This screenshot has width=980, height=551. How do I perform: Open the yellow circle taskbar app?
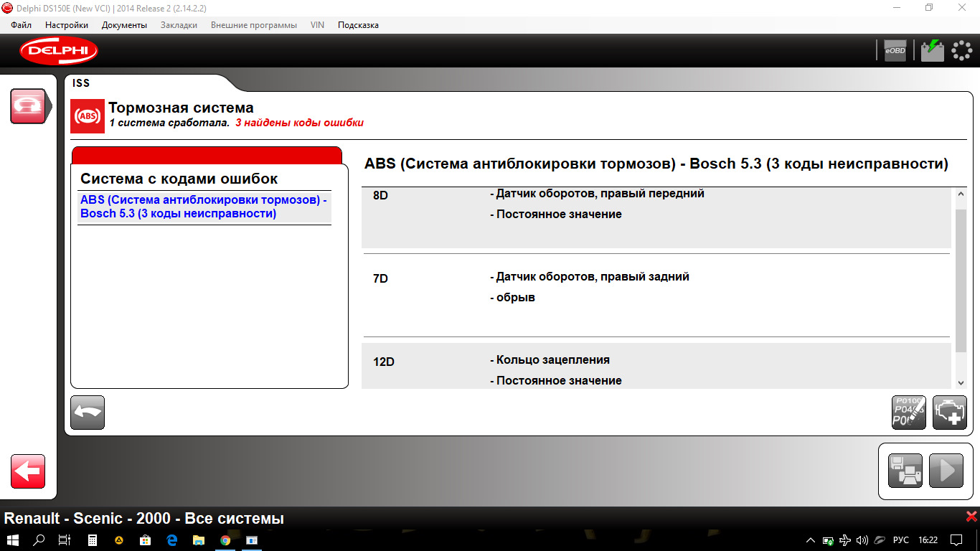coord(119,540)
